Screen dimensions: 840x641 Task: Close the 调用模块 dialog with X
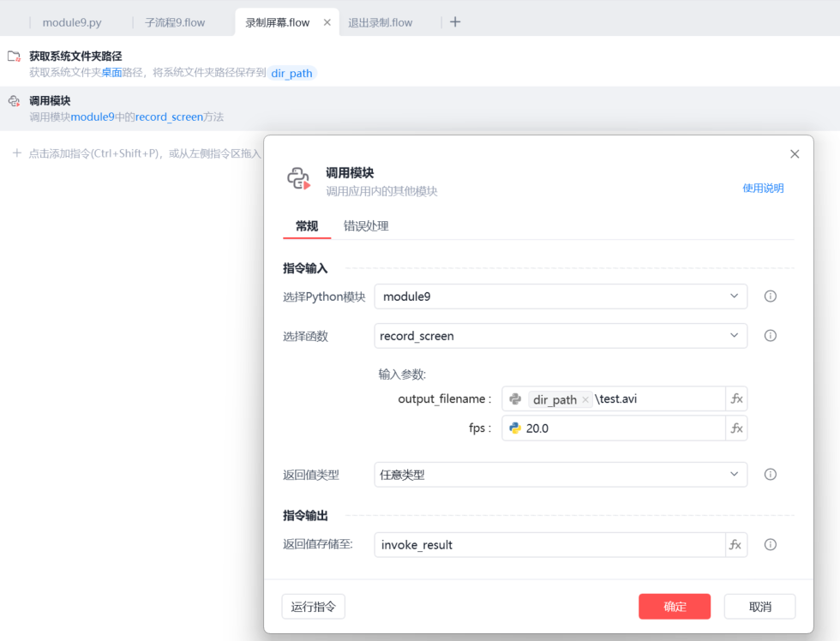[795, 154]
